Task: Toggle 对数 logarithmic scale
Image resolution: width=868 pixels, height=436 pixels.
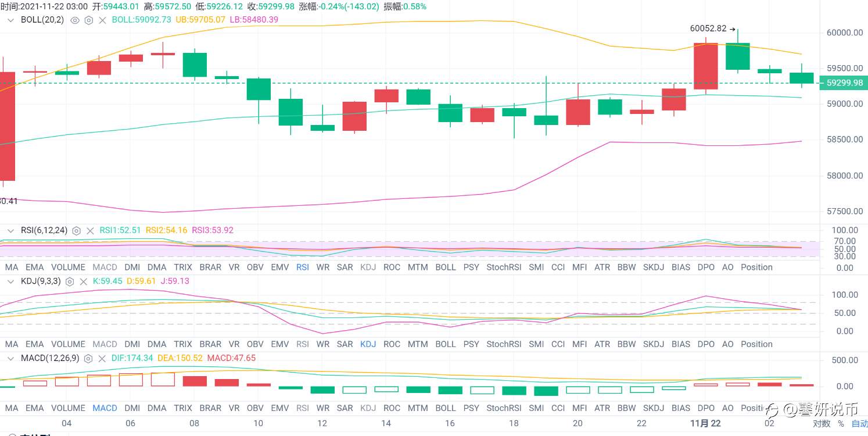Action: 821,424
